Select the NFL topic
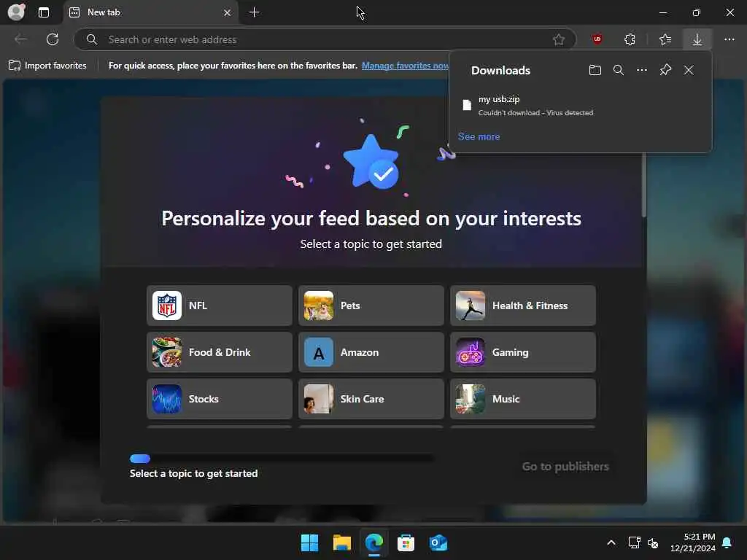747x560 pixels. tap(220, 306)
